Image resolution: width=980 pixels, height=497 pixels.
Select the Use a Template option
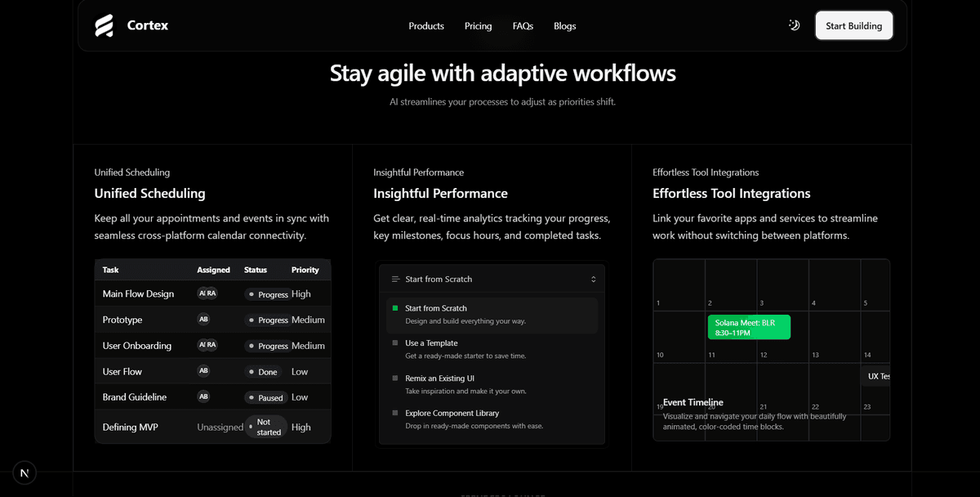click(x=492, y=350)
